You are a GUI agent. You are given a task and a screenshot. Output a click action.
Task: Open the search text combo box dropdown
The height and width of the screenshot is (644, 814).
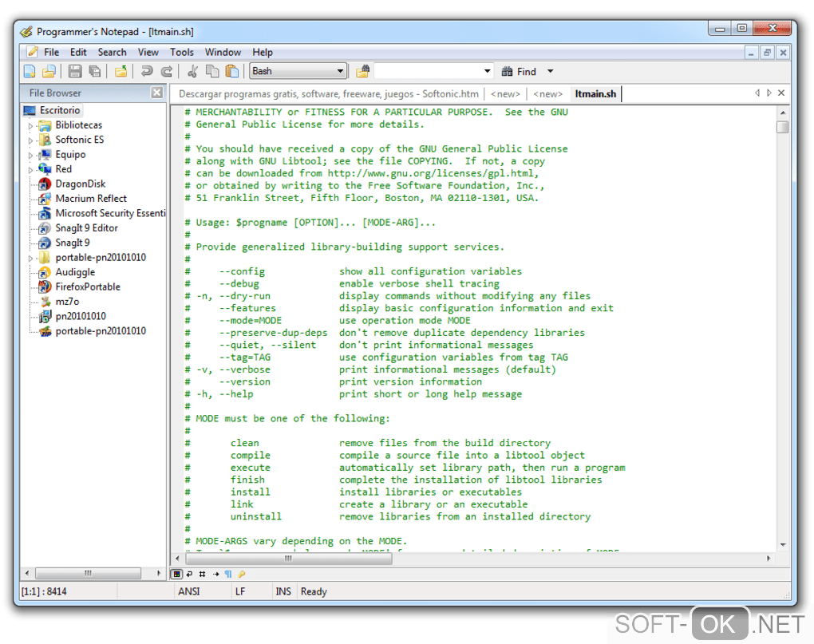[487, 71]
